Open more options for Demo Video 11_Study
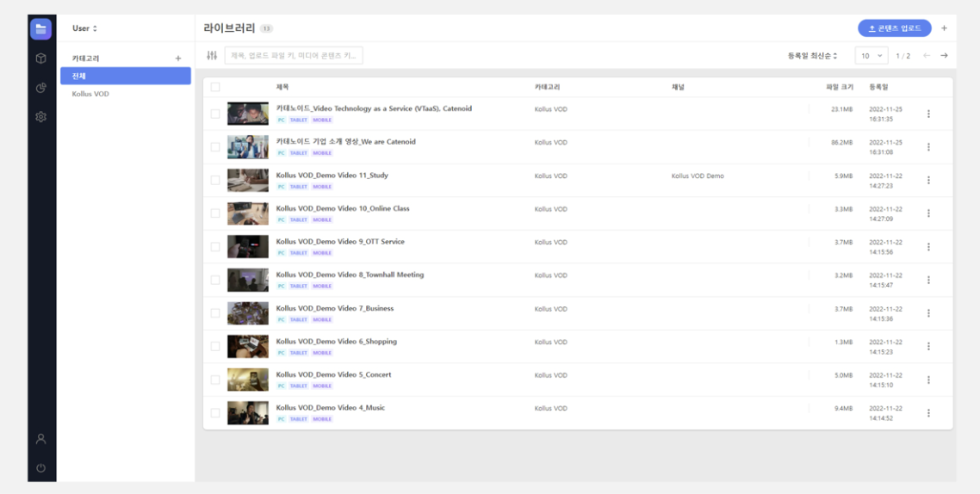Screen dimensions: 980x494 point(928,181)
